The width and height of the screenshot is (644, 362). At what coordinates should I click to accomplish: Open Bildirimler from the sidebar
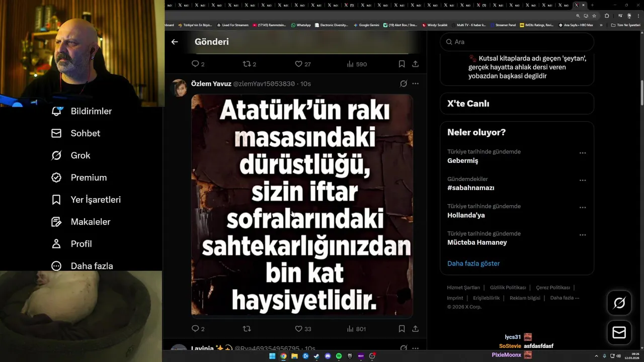coord(82,111)
